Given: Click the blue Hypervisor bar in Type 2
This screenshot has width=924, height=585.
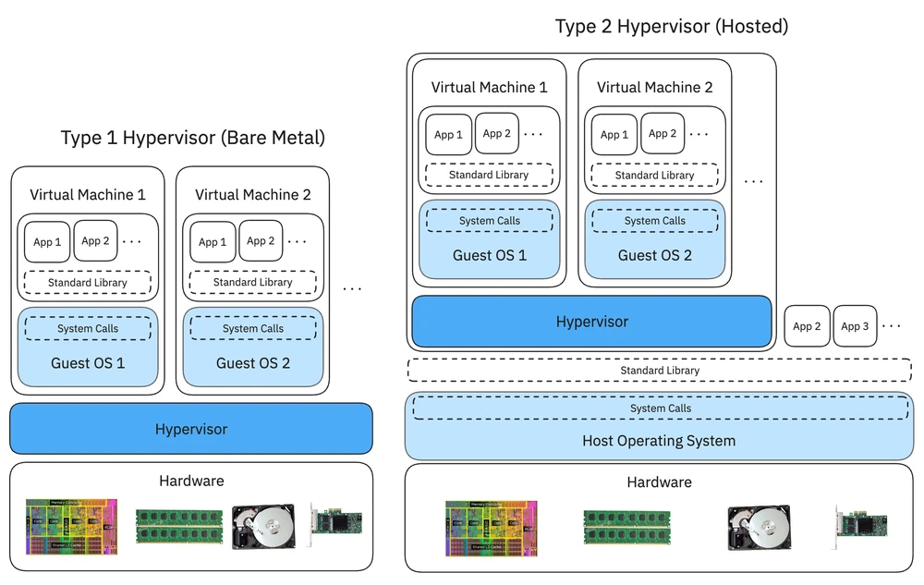Looking at the screenshot, I should [x=591, y=322].
